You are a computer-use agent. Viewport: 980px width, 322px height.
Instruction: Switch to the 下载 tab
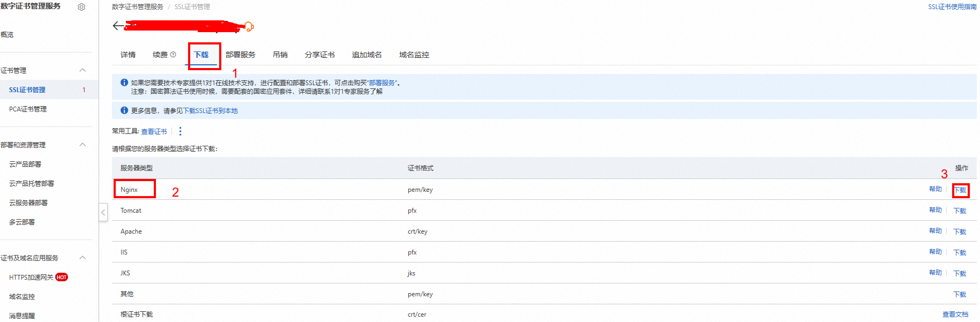[201, 55]
